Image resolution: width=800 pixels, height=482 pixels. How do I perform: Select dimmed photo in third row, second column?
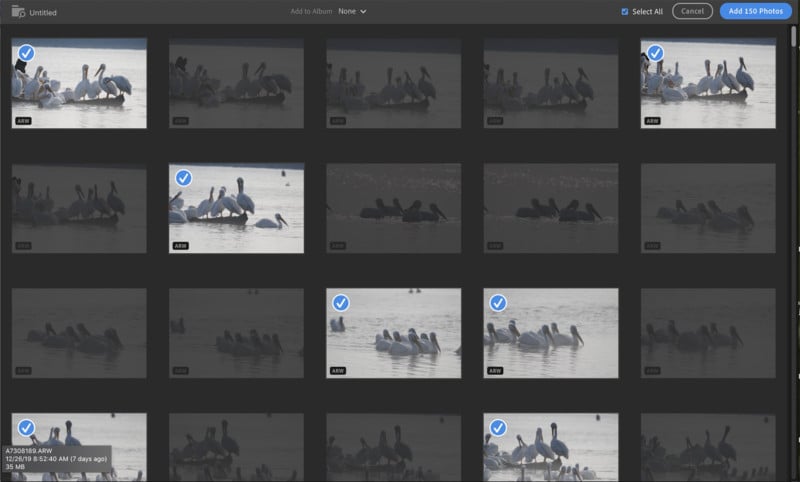click(236, 333)
